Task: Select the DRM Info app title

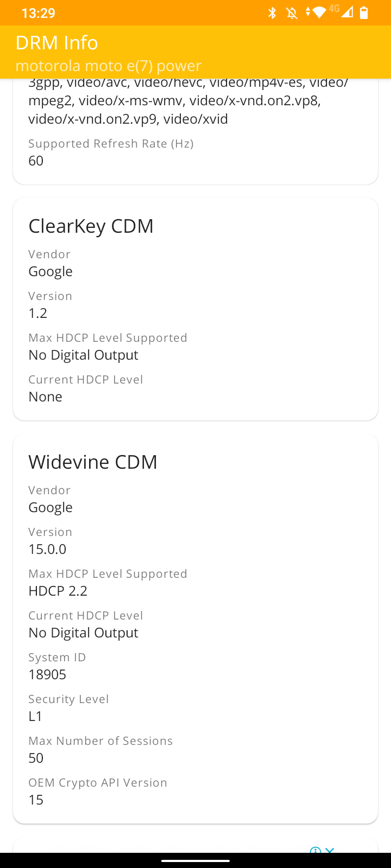Action: (x=57, y=42)
